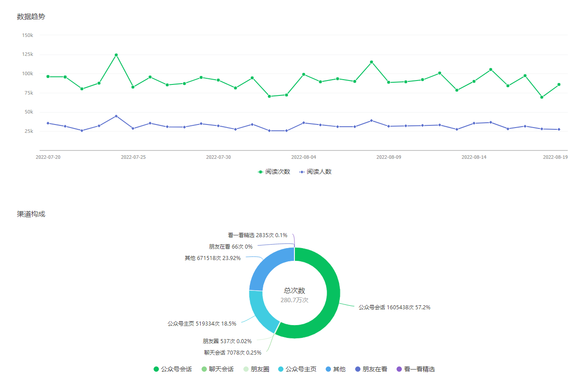
Task: Click the 2022-08-04 x-axis date label
Action: tap(304, 157)
